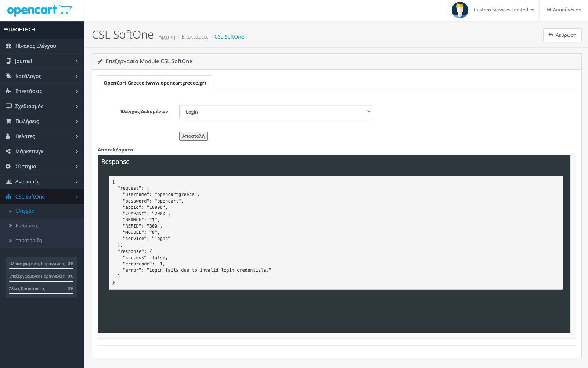Expand the Σχεδιασμός menu chevron
This screenshot has width=588, height=368.
[77, 106]
